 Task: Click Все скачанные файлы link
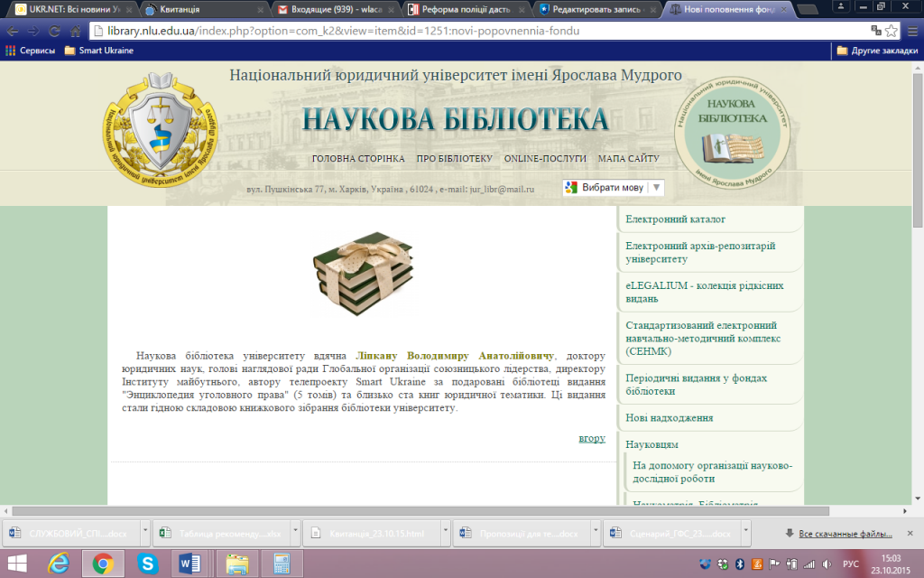[845, 534]
